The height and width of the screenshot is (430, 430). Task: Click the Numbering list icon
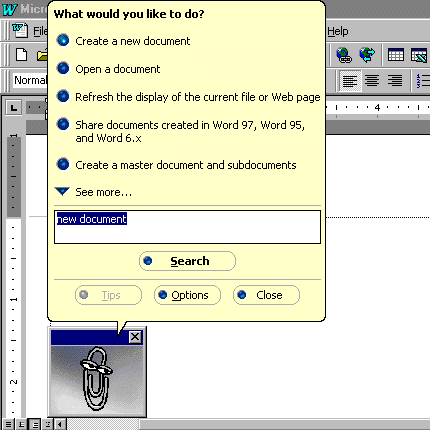(423, 81)
